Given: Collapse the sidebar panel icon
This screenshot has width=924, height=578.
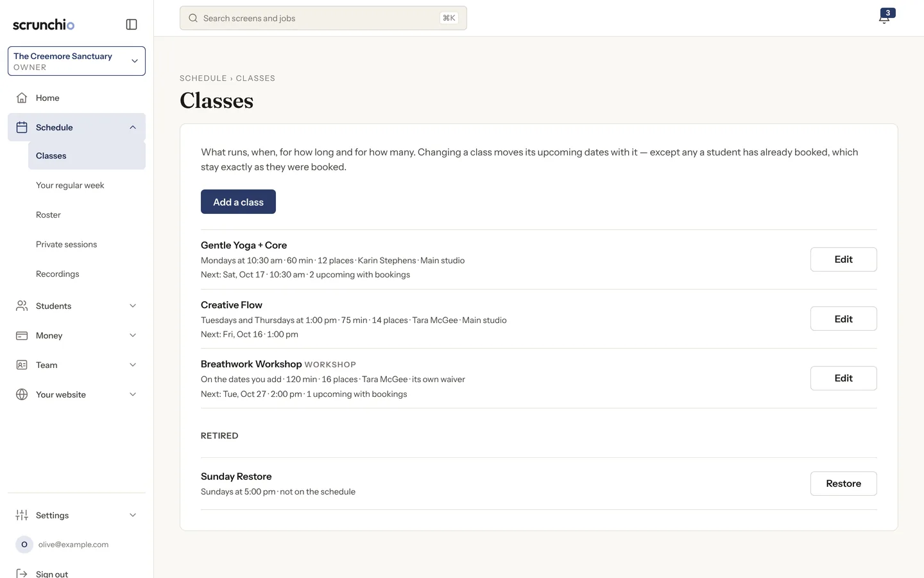Looking at the screenshot, I should (x=132, y=24).
